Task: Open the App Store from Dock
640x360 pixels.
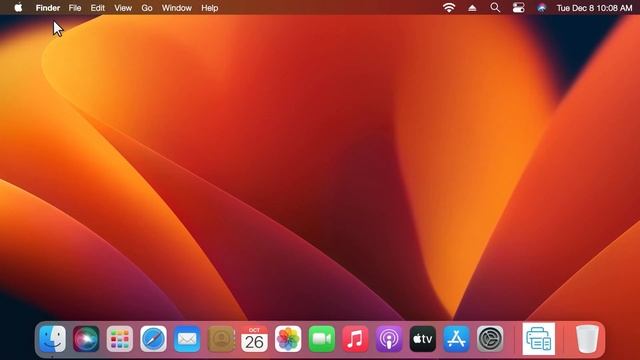Action: (x=456, y=339)
